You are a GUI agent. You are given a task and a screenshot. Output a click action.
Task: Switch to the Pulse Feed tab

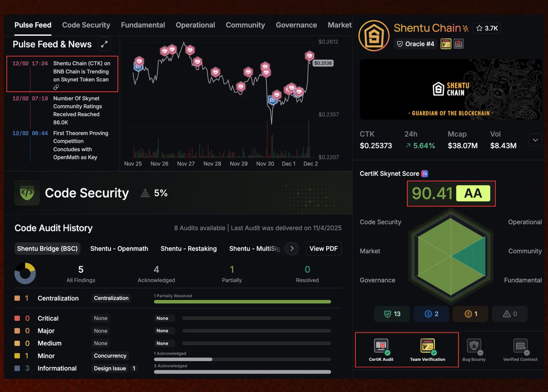(x=33, y=25)
